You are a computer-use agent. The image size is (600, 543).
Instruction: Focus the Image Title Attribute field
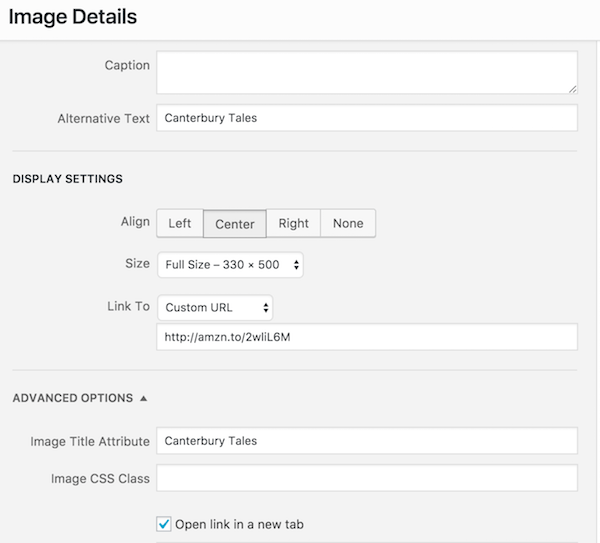[x=366, y=441]
